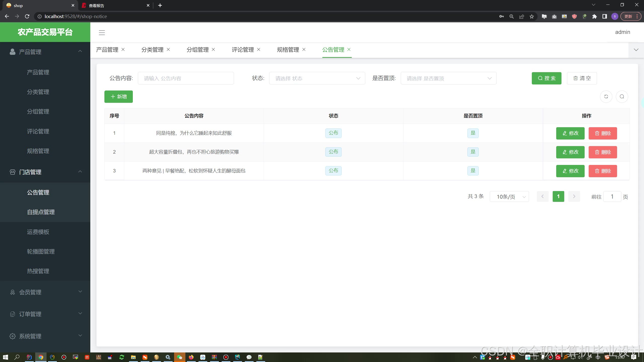
Task: Click 修改 for the first announcement
Action: pos(570,133)
